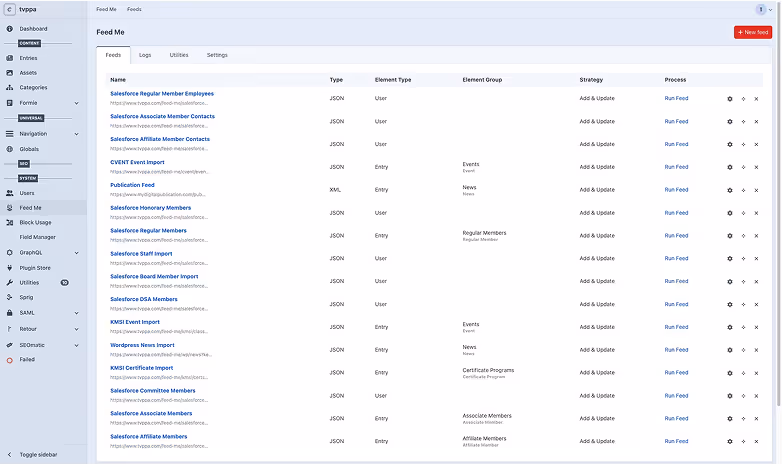Delete Salesforce Committee Members feed

coord(756,396)
